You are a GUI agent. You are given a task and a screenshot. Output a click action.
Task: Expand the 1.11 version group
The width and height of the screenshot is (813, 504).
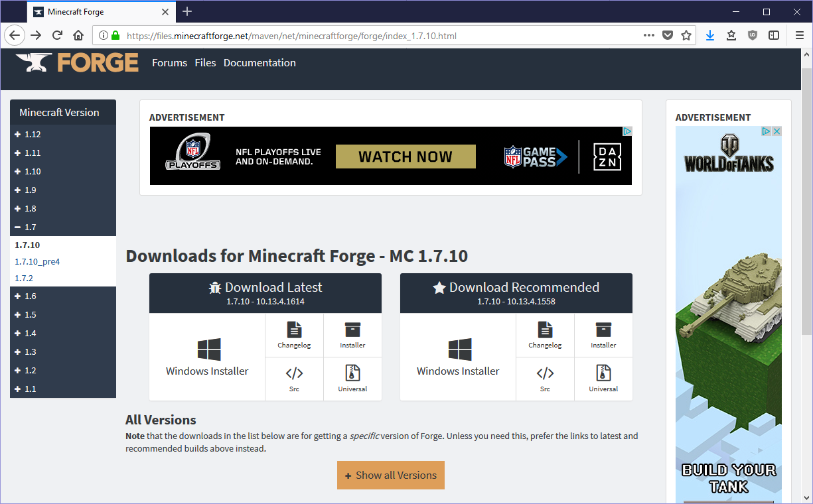click(x=63, y=153)
